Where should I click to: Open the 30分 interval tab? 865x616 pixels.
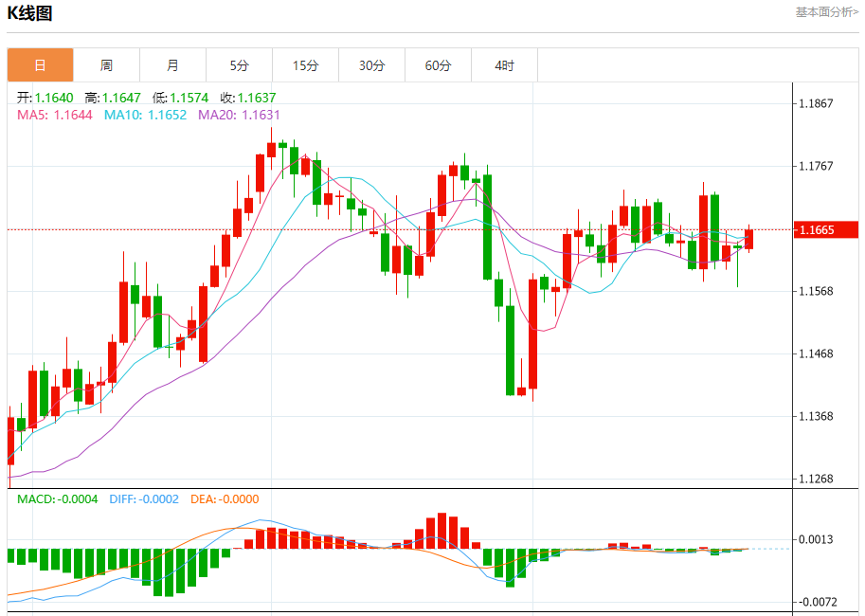[x=371, y=65]
